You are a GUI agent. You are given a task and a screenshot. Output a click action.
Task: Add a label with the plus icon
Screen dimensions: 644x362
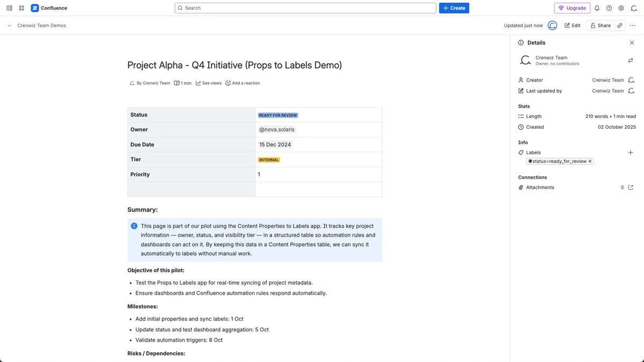click(x=631, y=152)
